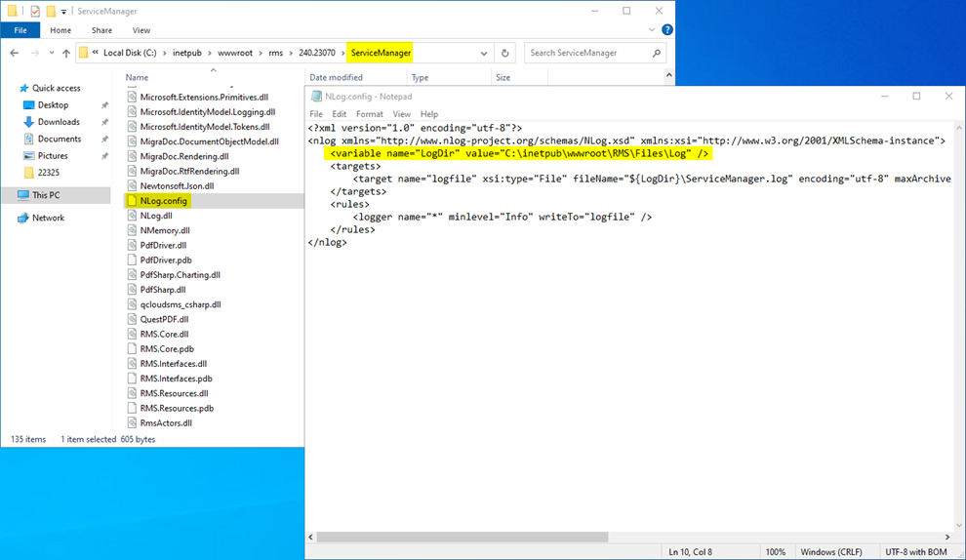The width and height of the screenshot is (966, 560).
Task: Select RMS.Interfaces.dll file
Action: [174, 364]
